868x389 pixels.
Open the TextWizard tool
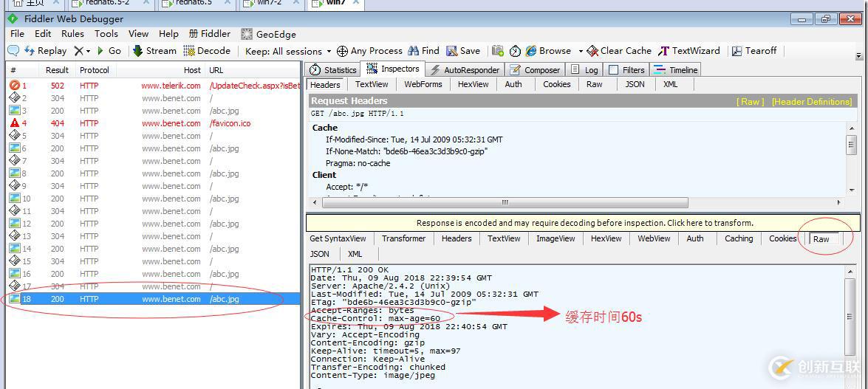689,51
